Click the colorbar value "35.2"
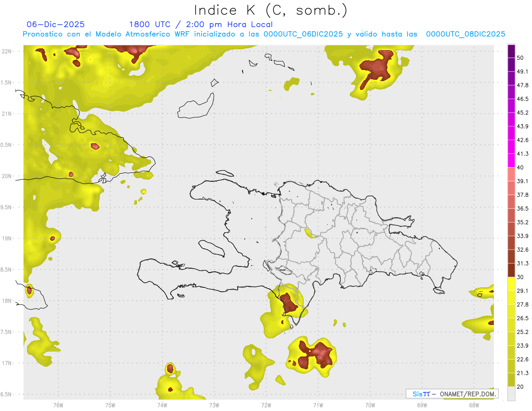532x411 pixels. click(523, 222)
